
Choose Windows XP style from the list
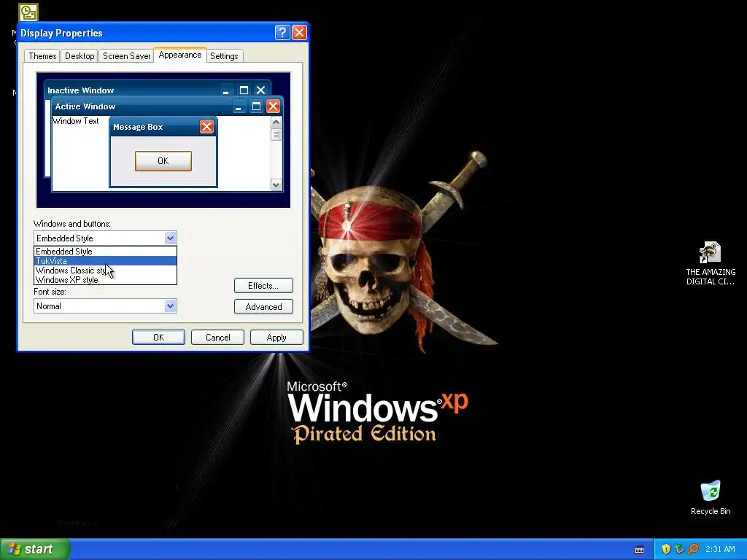[105, 280]
